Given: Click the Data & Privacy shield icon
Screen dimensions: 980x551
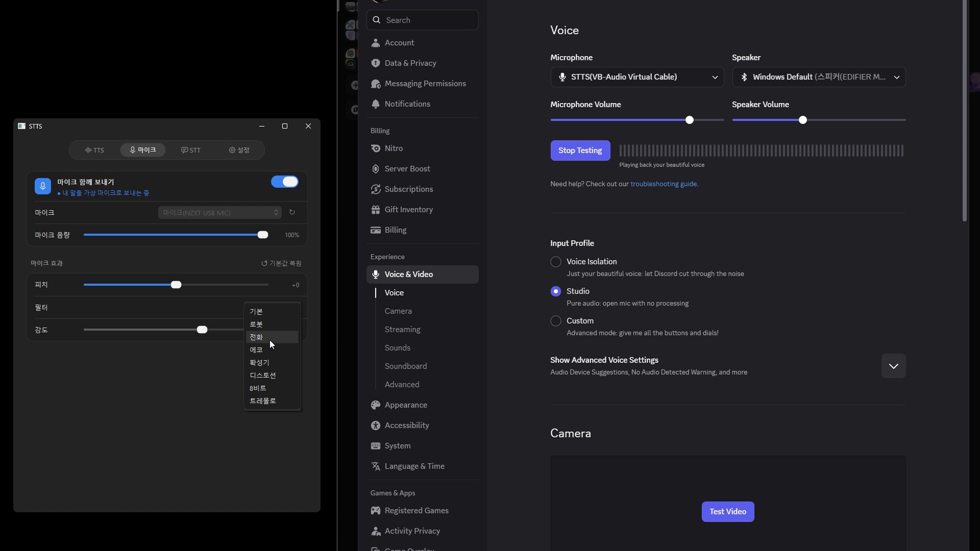Looking at the screenshot, I should coord(376,63).
